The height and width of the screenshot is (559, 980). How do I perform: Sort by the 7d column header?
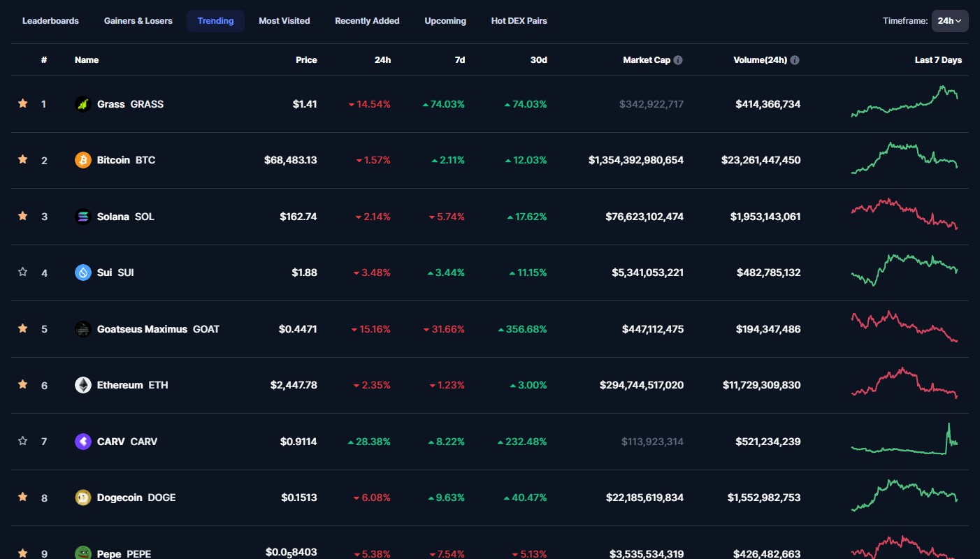(x=460, y=60)
